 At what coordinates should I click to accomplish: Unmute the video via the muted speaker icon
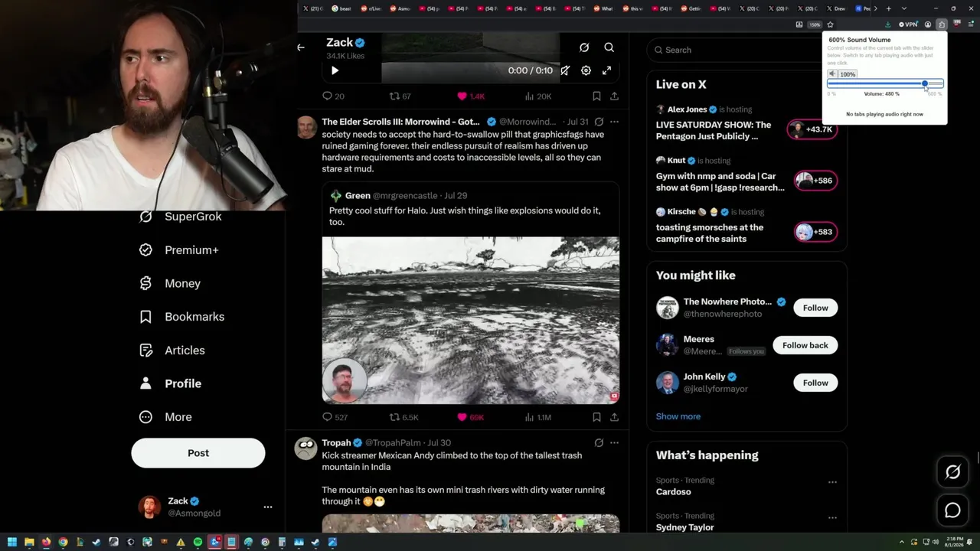[565, 70]
